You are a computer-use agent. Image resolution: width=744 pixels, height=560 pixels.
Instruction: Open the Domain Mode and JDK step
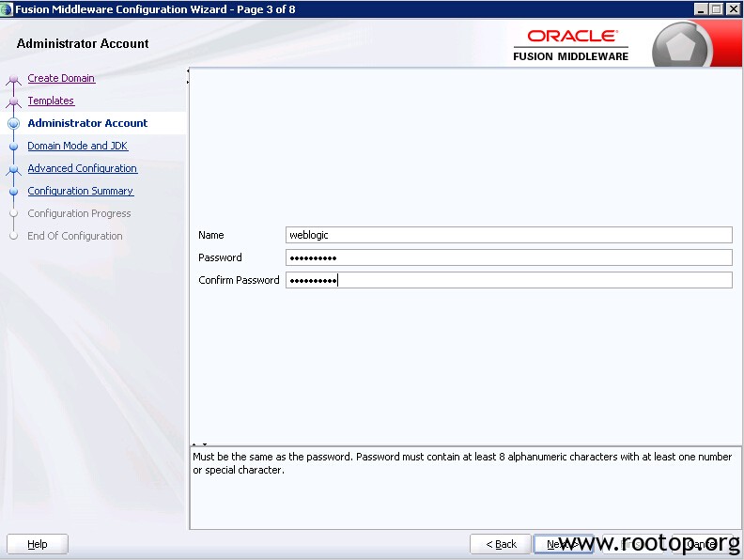78,146
